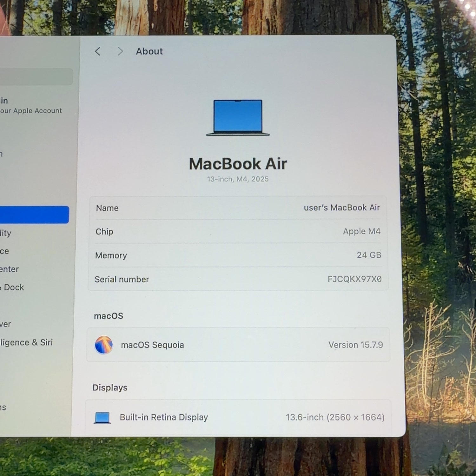The width and height of the screenshot is (476, 476).
Task: Select the highlighted blue sidebar item
Action: click(34, 215)
